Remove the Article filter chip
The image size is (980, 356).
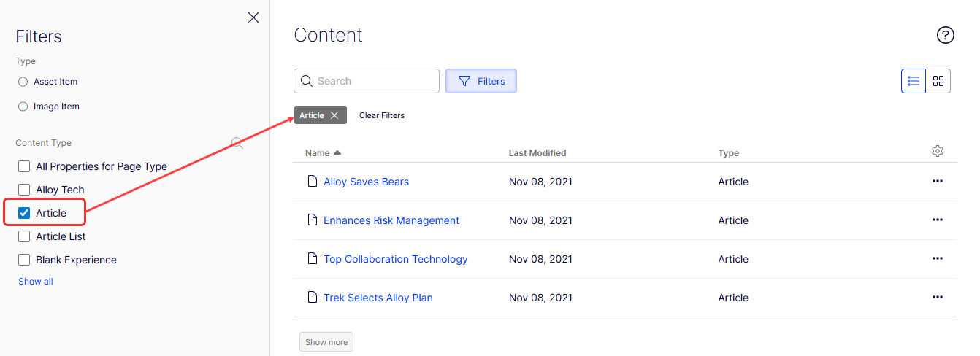click(x=334, y=115)
